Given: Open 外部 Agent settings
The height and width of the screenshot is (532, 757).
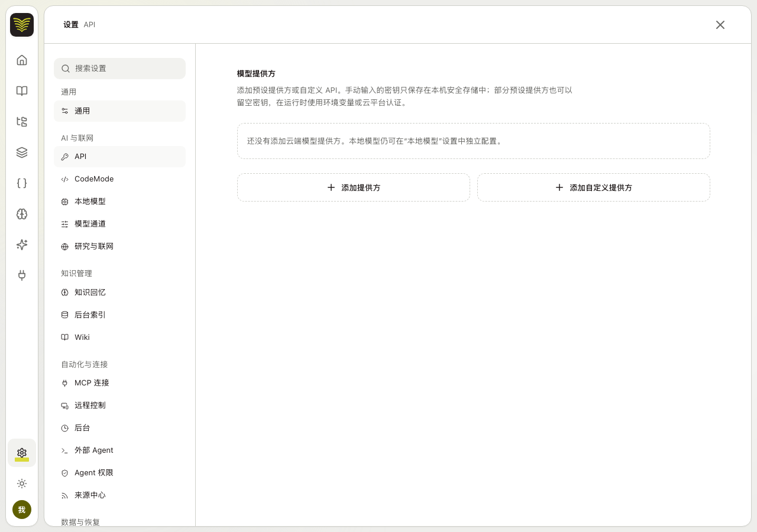Looking at the screenshot, I should (119, 450).
